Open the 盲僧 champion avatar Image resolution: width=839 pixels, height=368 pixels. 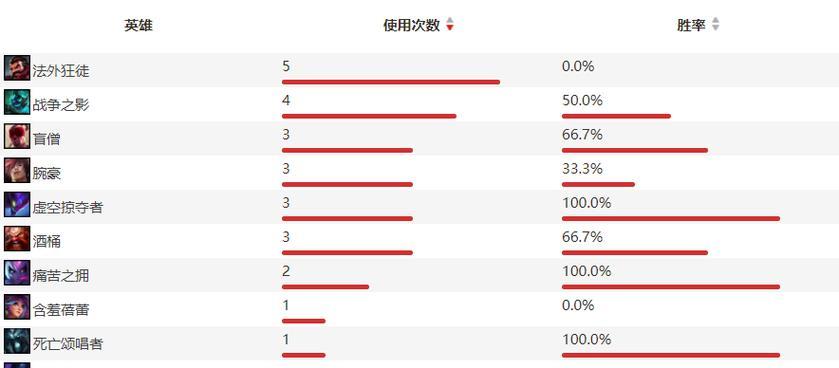(17, 136)
